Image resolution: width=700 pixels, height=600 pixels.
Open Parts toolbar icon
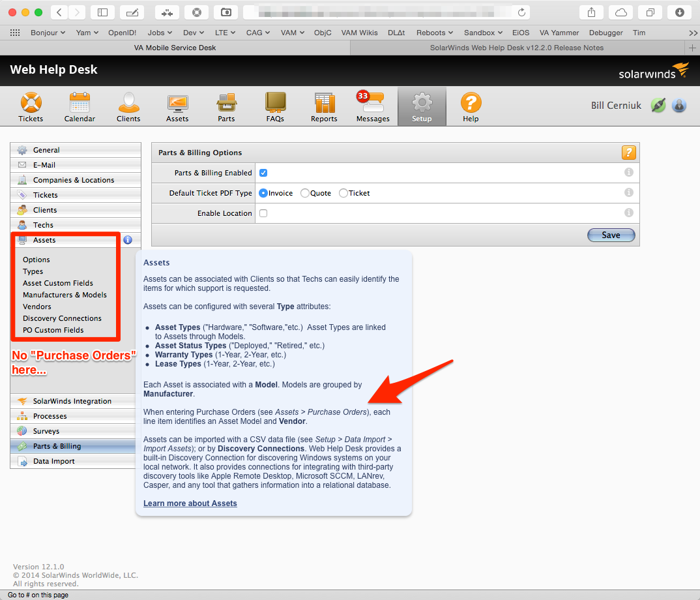pos(226,107)
